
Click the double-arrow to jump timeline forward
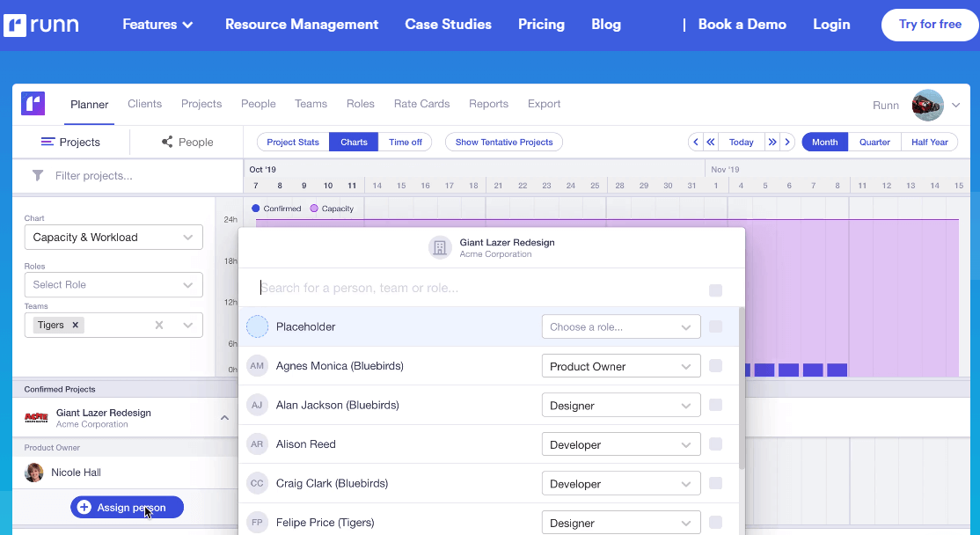(x=772, y=142)
